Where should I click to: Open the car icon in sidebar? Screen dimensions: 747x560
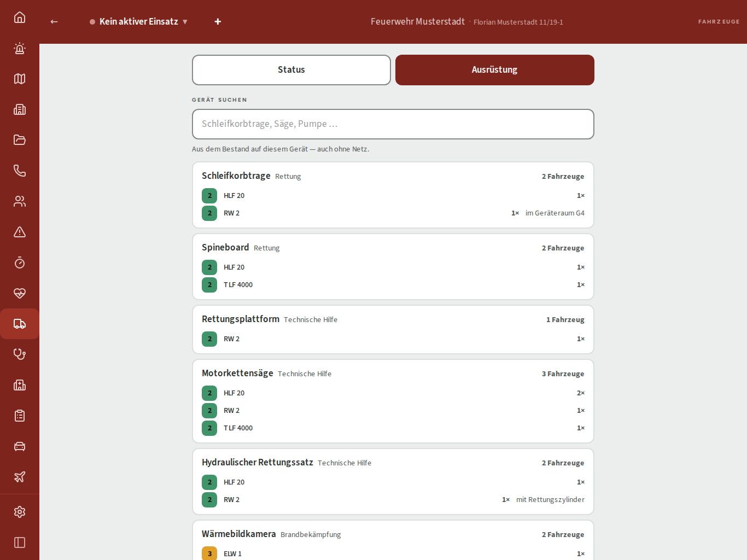tap(20, 446)
